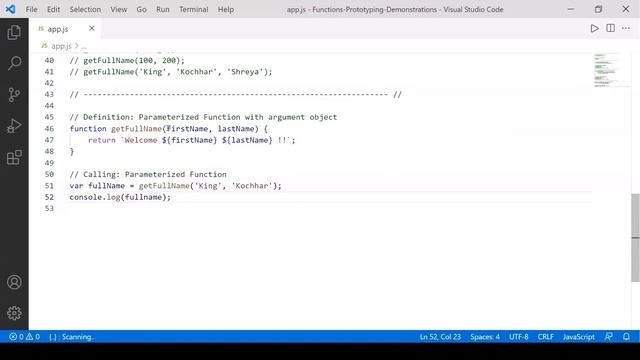Click lastName parameter on line 46
Viewport: 640px width, 360px height.
pos(236,129)
